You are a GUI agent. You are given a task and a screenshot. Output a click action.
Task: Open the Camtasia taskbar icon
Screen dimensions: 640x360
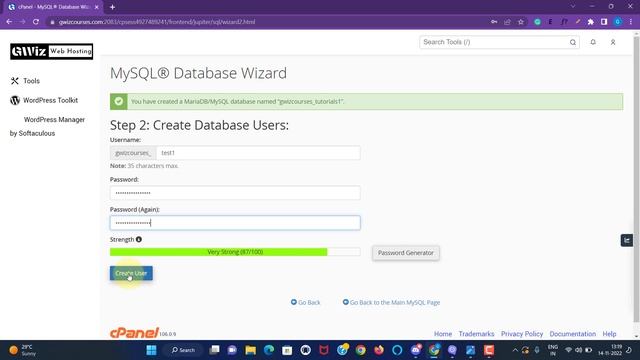[489, 350]
